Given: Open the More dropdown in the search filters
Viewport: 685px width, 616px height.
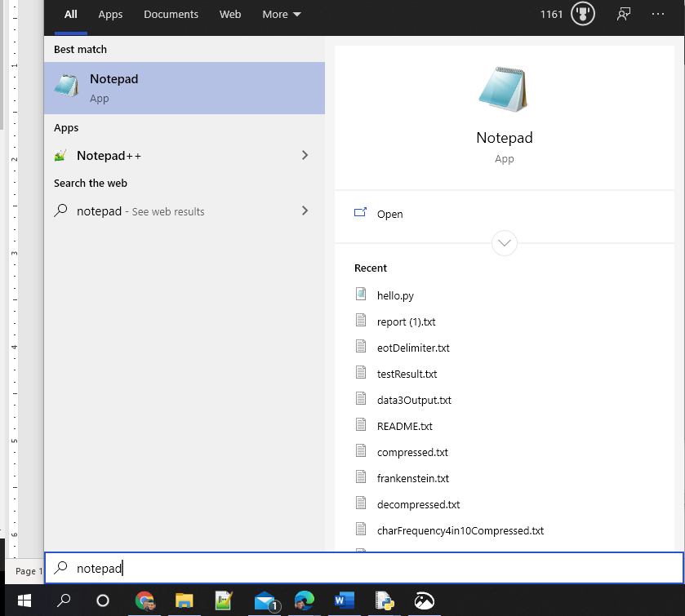Looking at the screenshot, I should pyautogui.click(x=281, y=14).
